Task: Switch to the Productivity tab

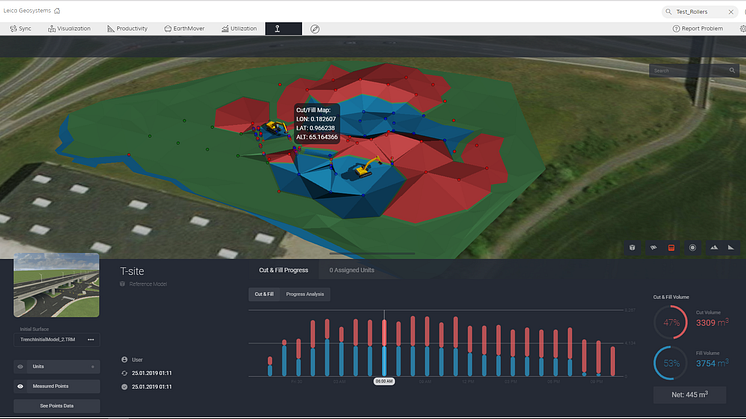Action: tap(126, 29)
